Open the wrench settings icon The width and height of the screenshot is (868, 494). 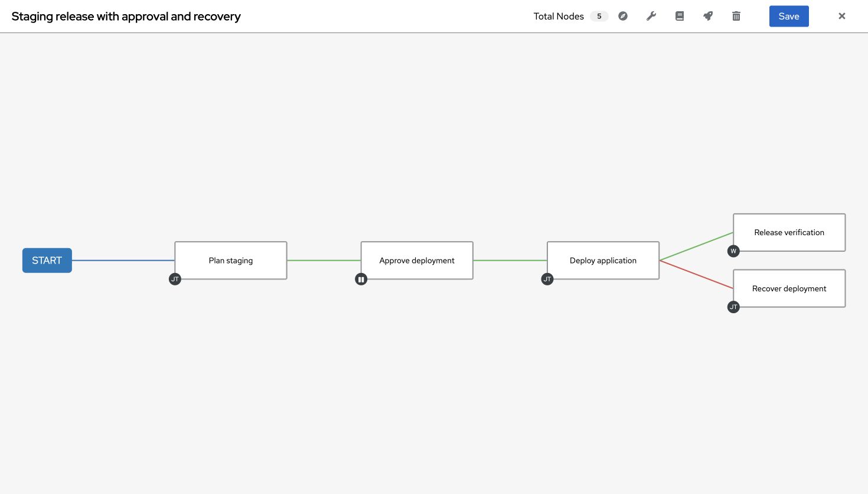point(651,16)
